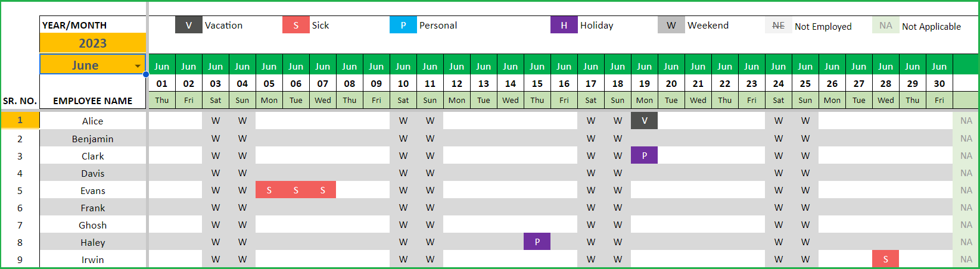
Task: Select the purple Holiday legend swatch
Action: point(564,25)
